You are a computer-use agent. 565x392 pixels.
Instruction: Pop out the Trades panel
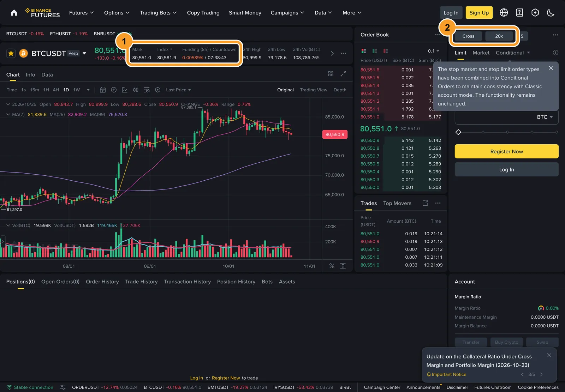tap(425, 203)
